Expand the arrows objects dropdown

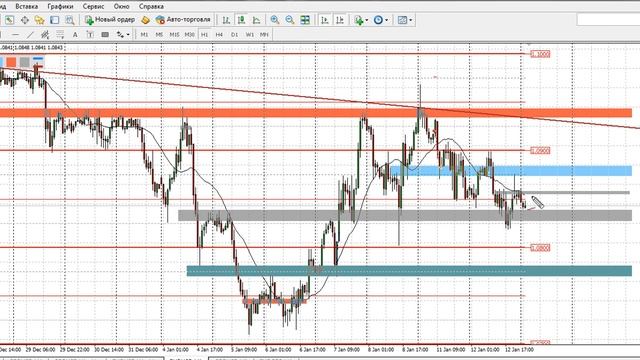click(128, 35)
